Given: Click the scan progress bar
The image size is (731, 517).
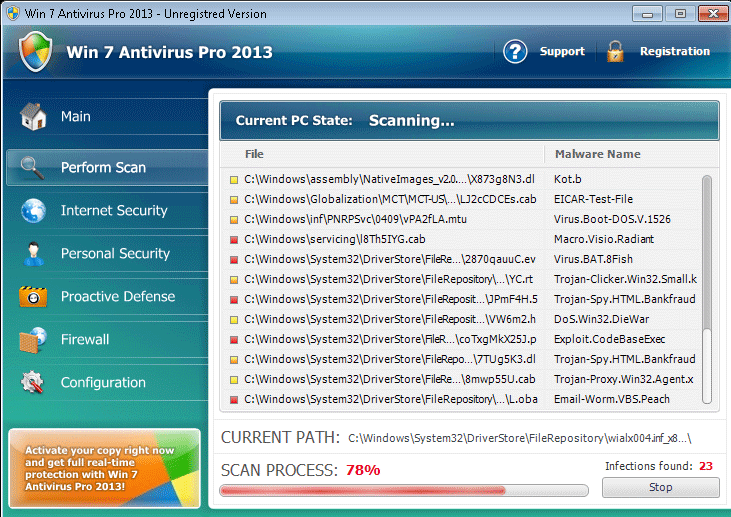Looking at the screenshot, I should (404, 490).
